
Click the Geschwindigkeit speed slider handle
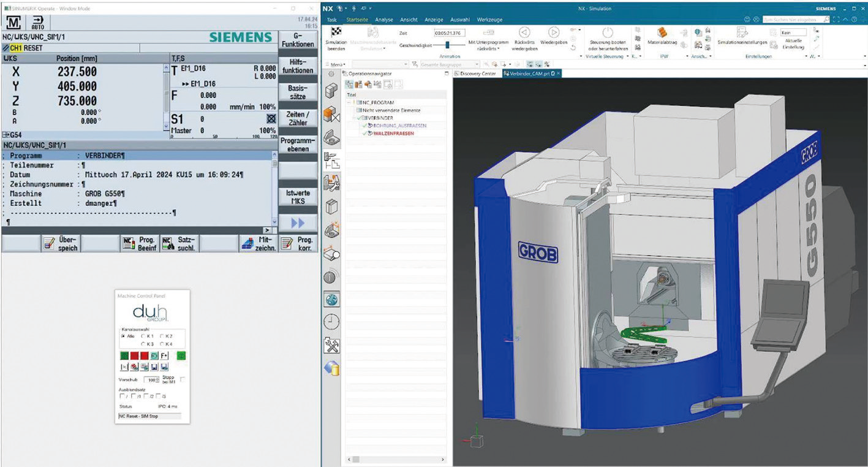click(448, 45)
